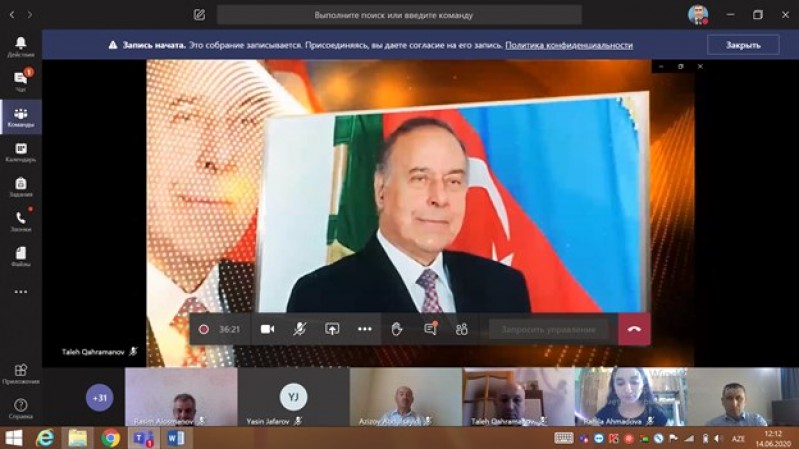Open the Activity (Действия) bell in sidebar
The width and height of the screenshot is (799, 449).
[x=20, y=45]
